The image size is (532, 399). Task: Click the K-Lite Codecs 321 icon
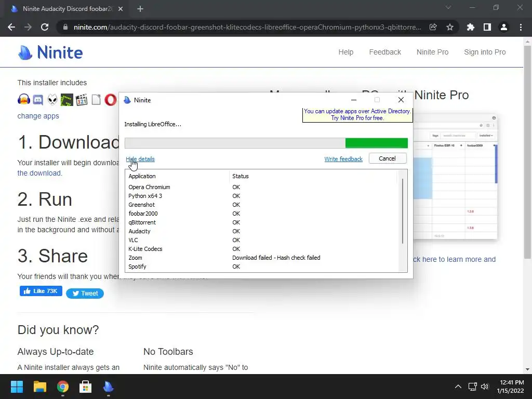point(82,100)
